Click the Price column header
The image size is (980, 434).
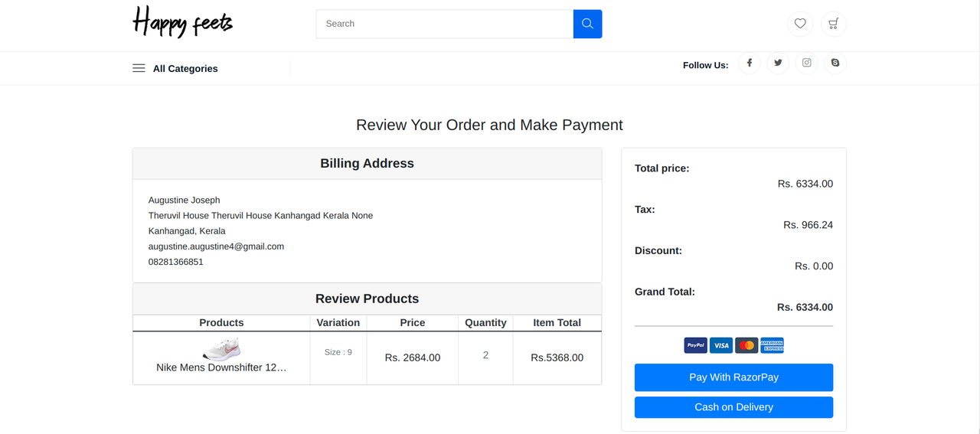pos(413,322)
